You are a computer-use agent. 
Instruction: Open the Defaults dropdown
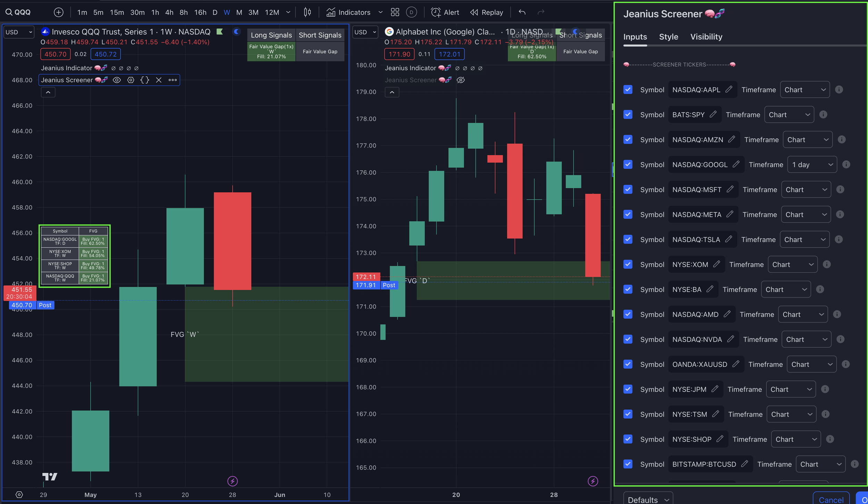[x=648, y=499]
